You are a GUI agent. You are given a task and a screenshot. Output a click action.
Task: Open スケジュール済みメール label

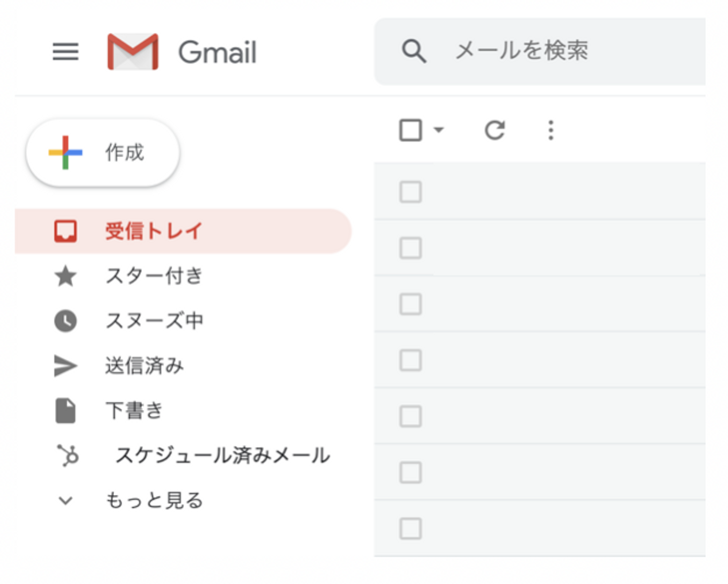(222, 455)
